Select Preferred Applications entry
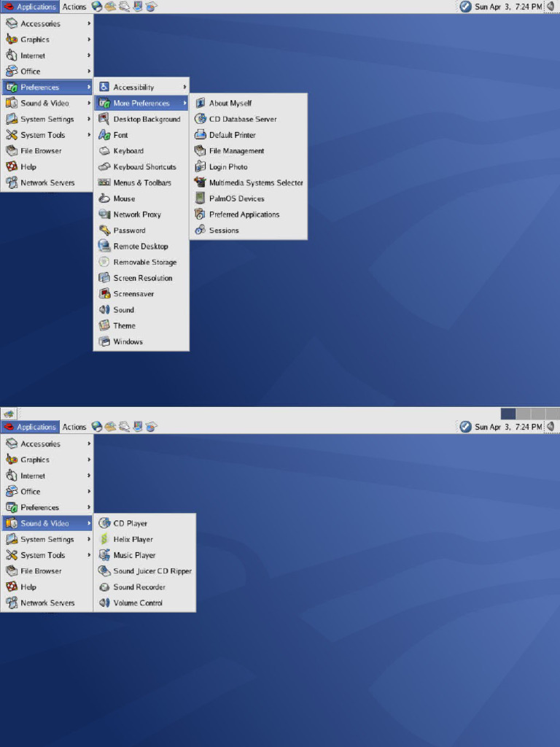Screen dimensions: 560x747 click(248, 214)
